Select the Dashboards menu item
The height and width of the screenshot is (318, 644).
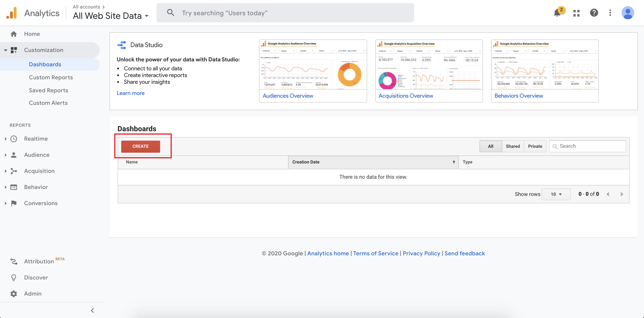(45, 64)
